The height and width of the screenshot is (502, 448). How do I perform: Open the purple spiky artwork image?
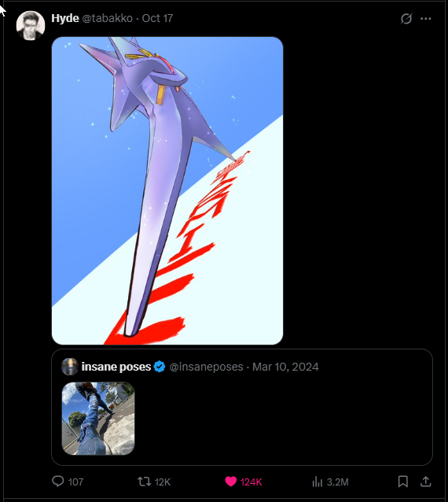point(167,191)
